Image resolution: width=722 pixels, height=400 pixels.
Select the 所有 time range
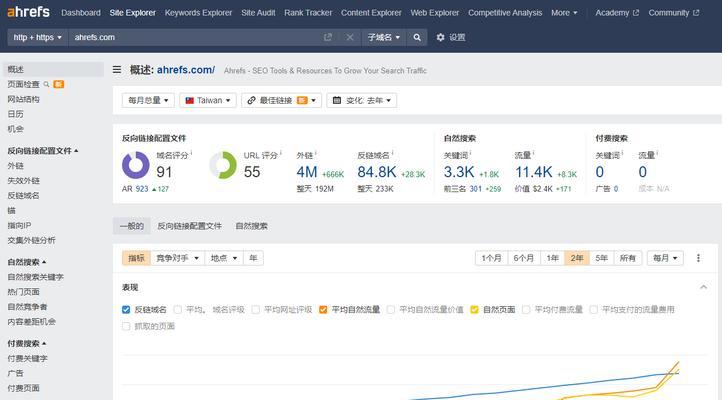628,258
